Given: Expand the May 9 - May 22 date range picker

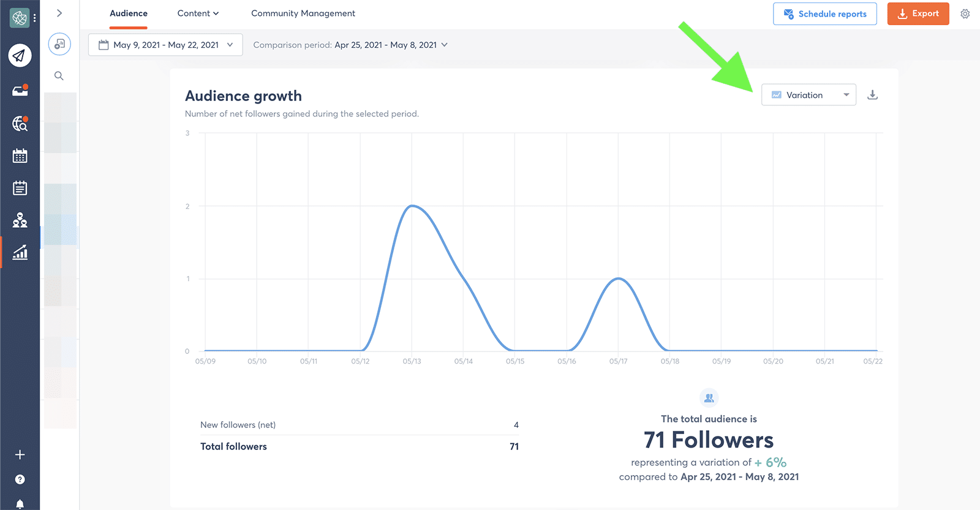Looking at the screenshot, I should 164,44.
